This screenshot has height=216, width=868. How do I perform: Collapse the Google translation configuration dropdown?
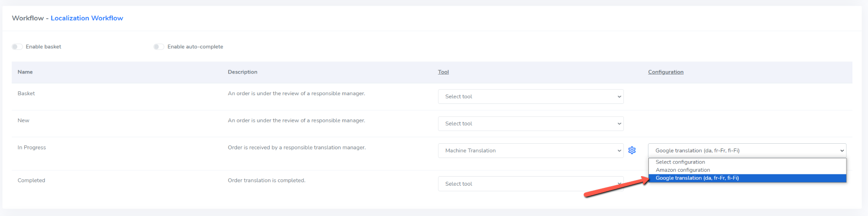[x=747, y=151]
